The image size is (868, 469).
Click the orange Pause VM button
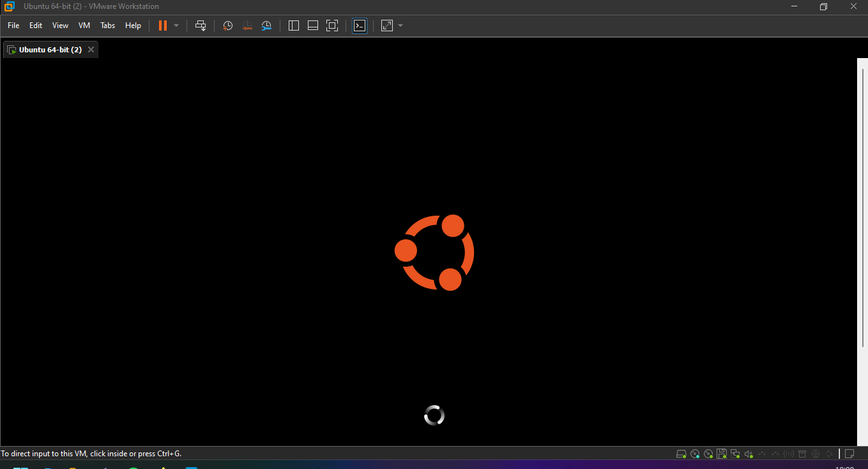[163, 26]
